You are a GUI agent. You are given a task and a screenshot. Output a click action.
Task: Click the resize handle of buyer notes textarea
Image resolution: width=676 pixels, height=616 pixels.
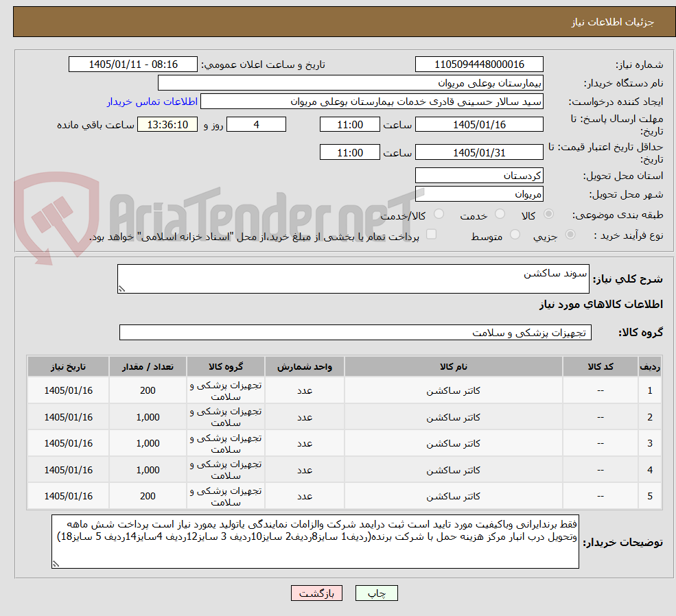[x=56, y=563]
